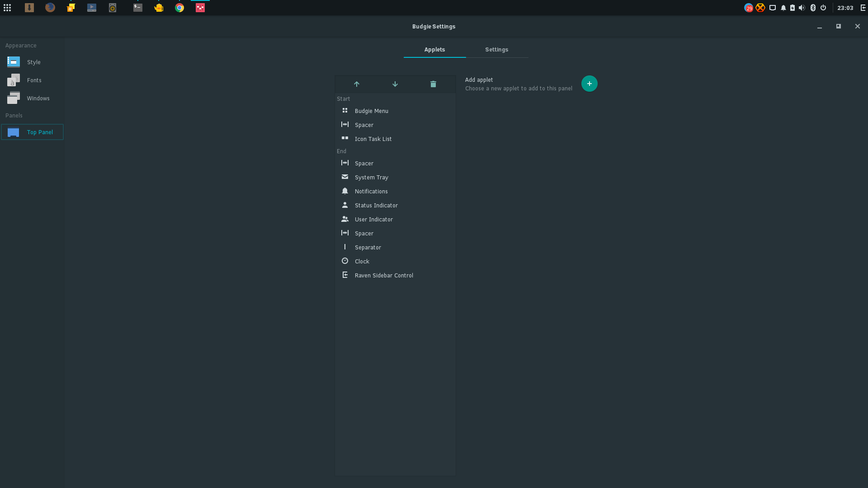Open the Windows appearance section
The height and width of the screenshot is (488, 868).
tap(32, 98)
